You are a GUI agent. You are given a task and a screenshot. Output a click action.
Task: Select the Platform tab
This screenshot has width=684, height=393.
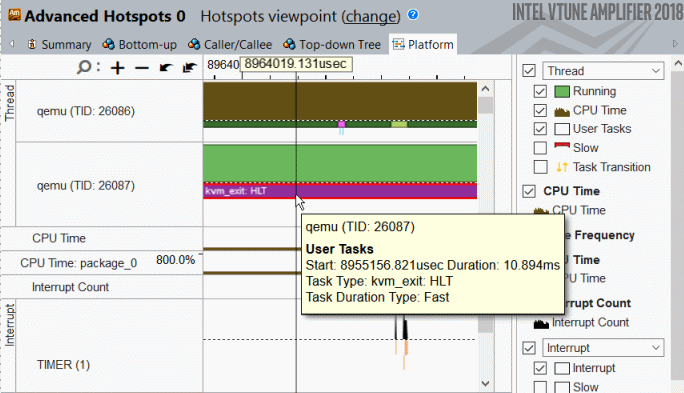coord(423,44)
